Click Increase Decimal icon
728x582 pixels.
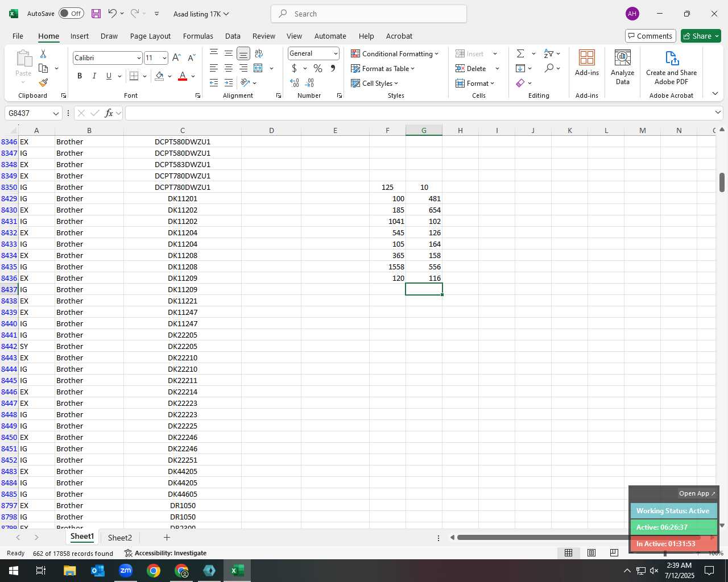[x=295, y=83]
